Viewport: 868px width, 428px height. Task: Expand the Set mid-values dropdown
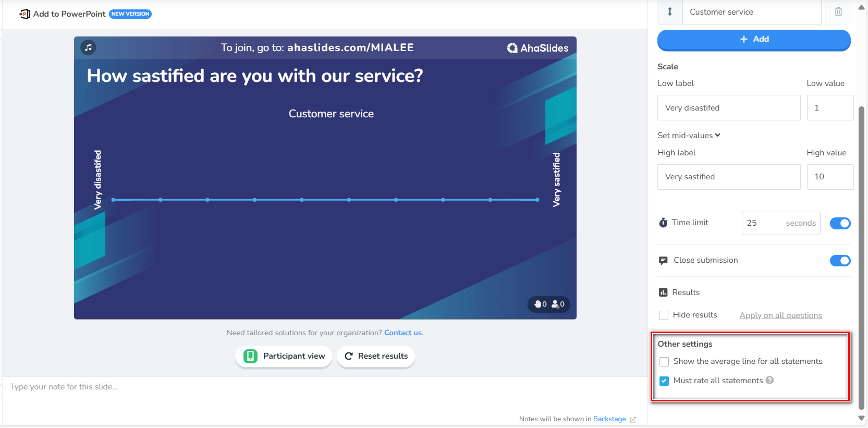point(689,135)
